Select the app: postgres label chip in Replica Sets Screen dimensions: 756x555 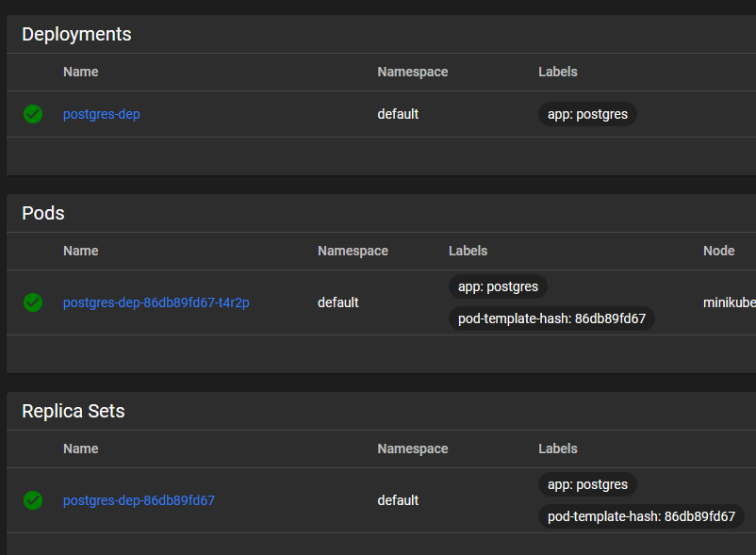pos(587,484)
